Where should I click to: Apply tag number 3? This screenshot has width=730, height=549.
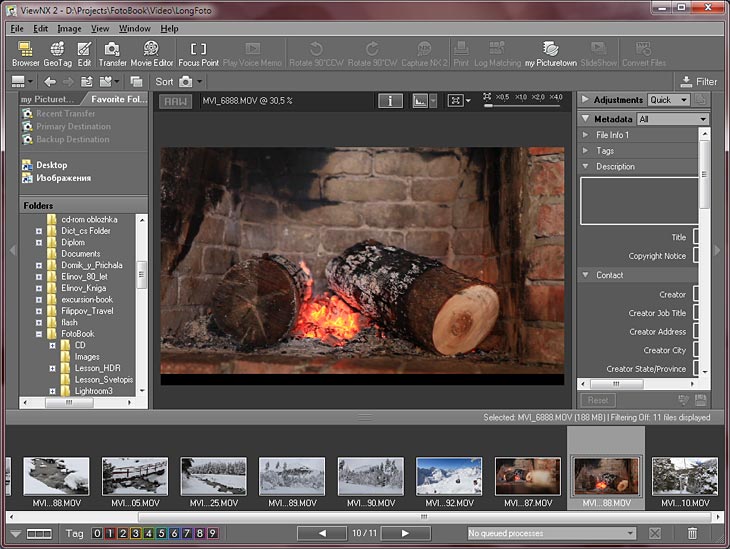point(135,533)
